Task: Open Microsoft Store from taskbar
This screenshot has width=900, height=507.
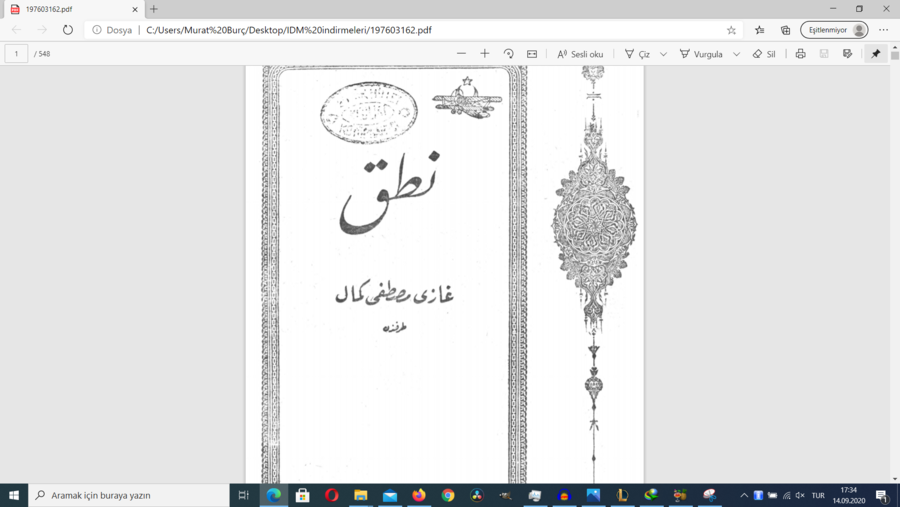Action: click(x=302, y=495)
